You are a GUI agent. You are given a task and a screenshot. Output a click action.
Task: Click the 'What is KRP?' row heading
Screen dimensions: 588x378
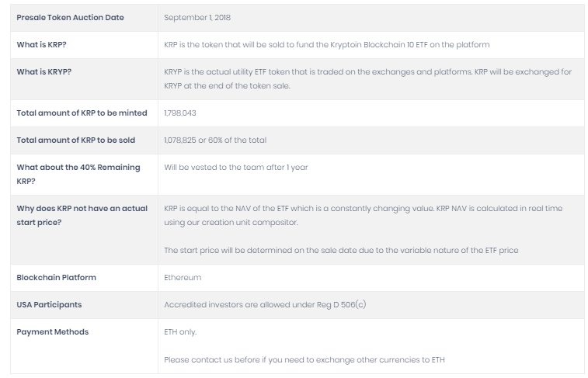[x=41, y=44]
